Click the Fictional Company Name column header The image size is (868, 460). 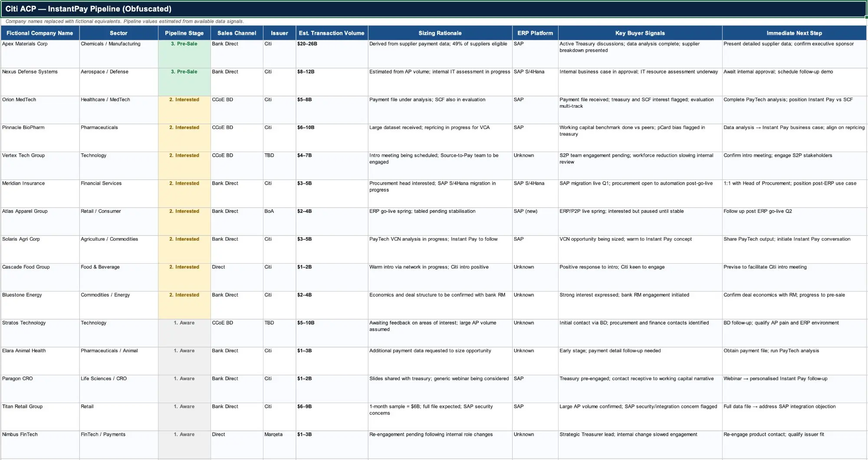coord(39,33)
